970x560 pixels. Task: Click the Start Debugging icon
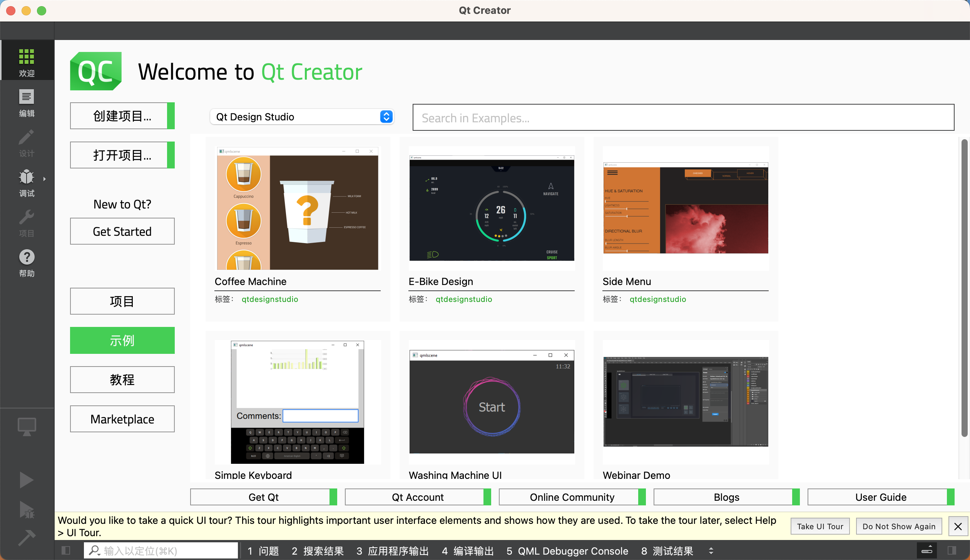27,510
